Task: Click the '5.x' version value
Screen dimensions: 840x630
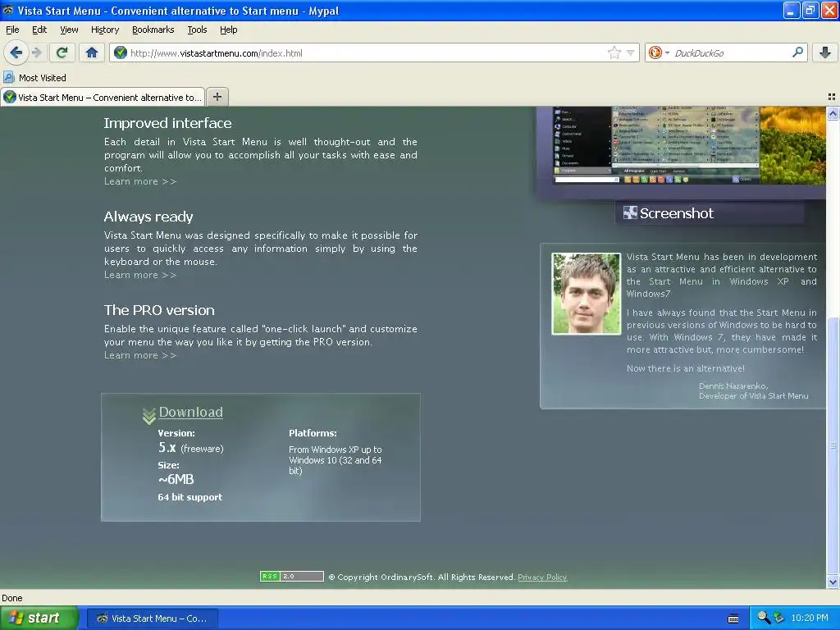Action: [x=167, y=447]
